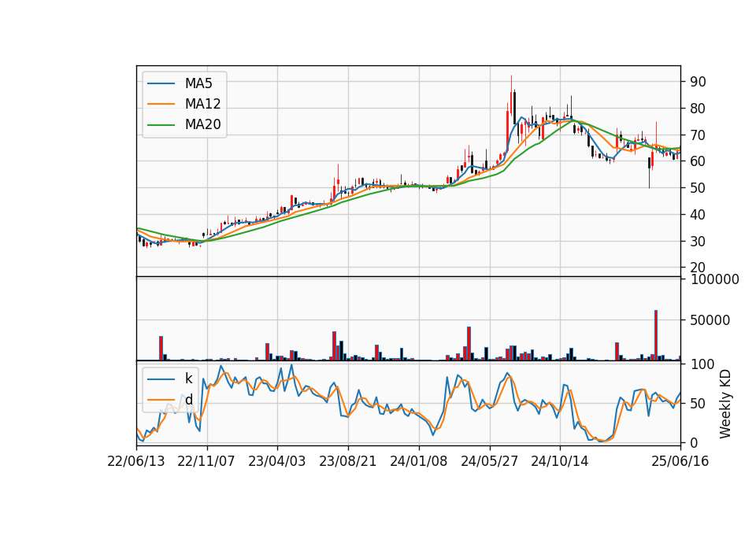Image resolution: width=756 pixels, height=543 pixels.
Task: Click the MA5 legend label
Action: click(198, 83)
